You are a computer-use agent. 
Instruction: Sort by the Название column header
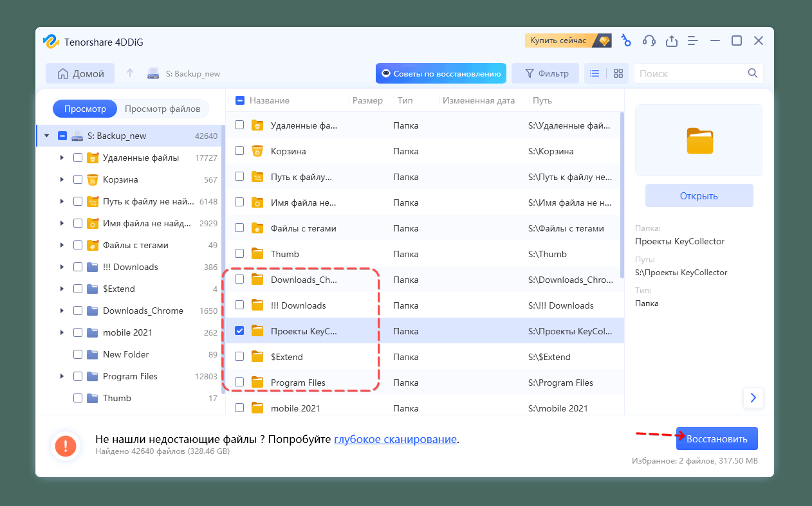(270, 100)
